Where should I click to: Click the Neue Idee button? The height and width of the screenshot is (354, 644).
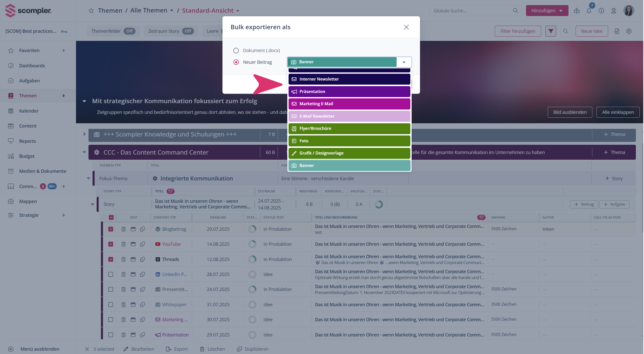pos(592,31)
